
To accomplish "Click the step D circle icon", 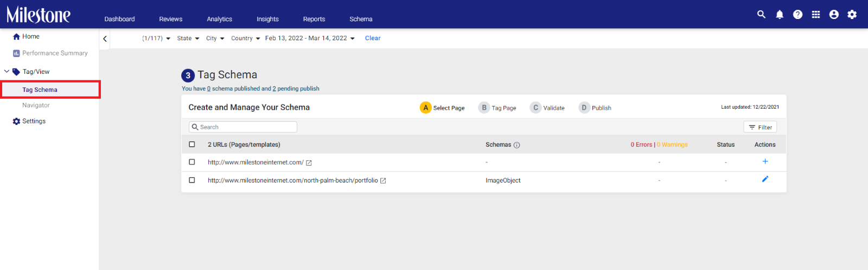I will [x=584, y=108].
